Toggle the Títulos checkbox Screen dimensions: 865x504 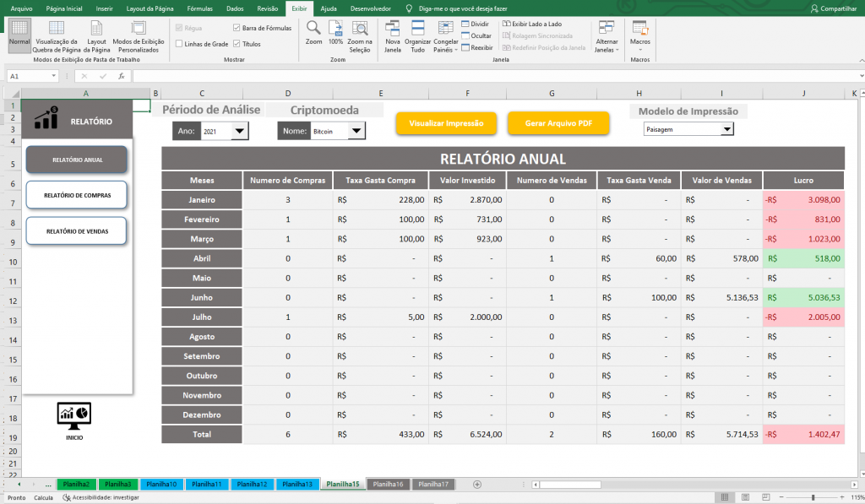tap(237, 44)
